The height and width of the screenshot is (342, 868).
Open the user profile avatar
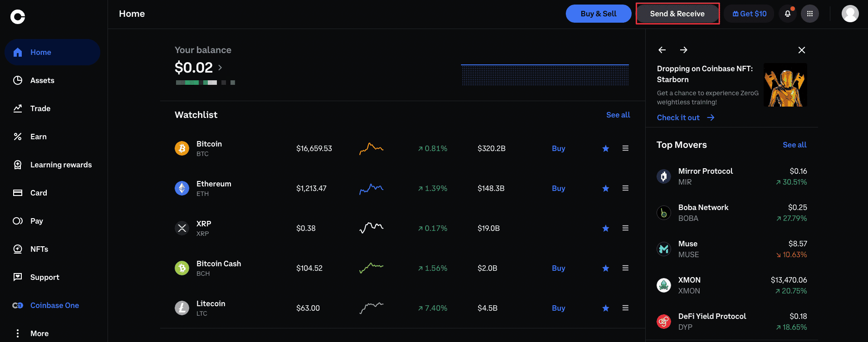point(850,14)
